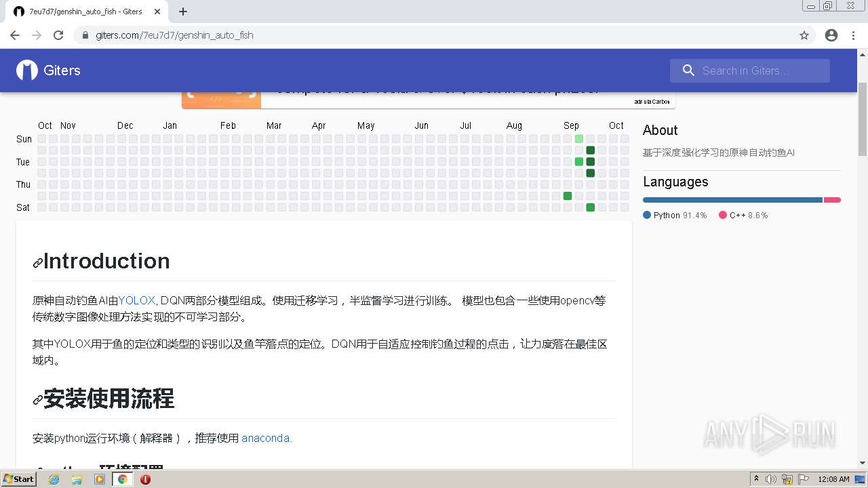Open Internet Explorer from taskbar
868x488 pixels.
click(54, 479)
